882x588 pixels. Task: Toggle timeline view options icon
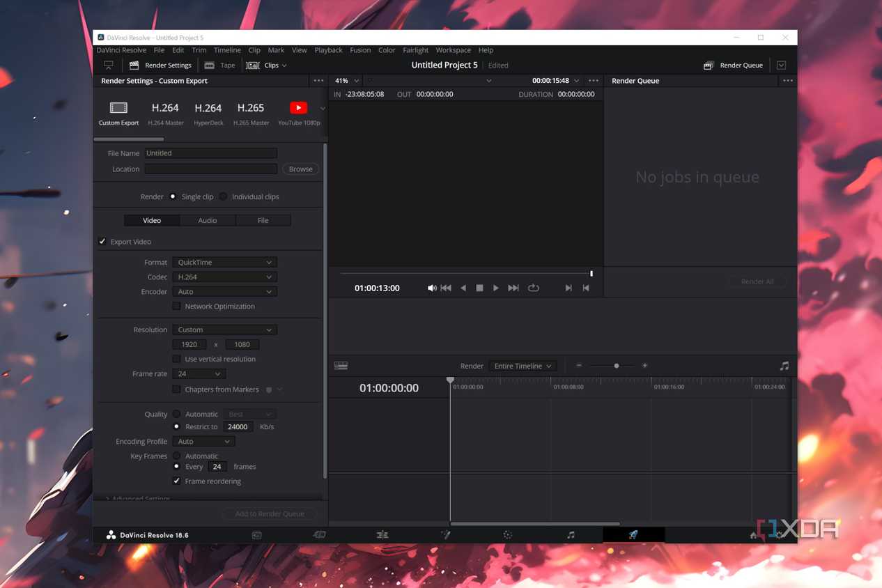[x=341, y=366]
